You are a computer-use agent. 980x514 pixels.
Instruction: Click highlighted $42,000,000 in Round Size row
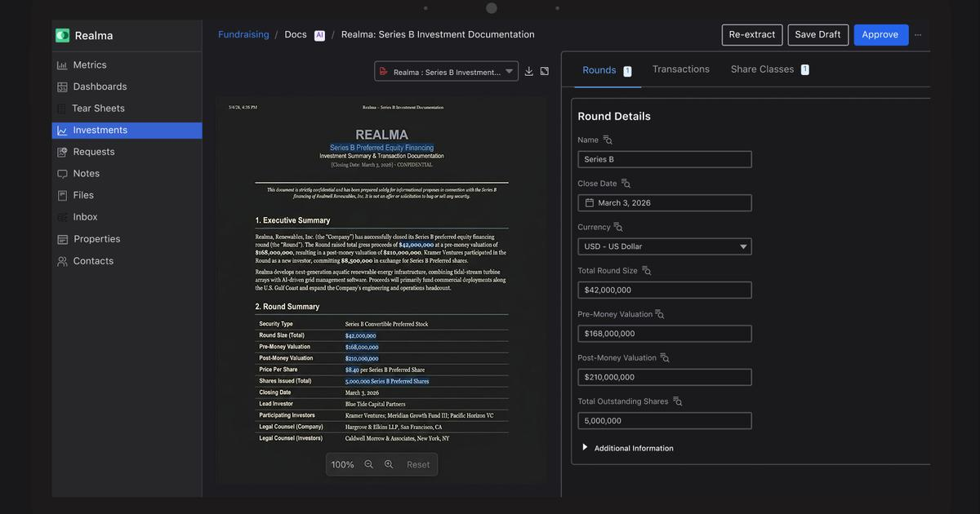pyautogui.click(x=360, y=335)
